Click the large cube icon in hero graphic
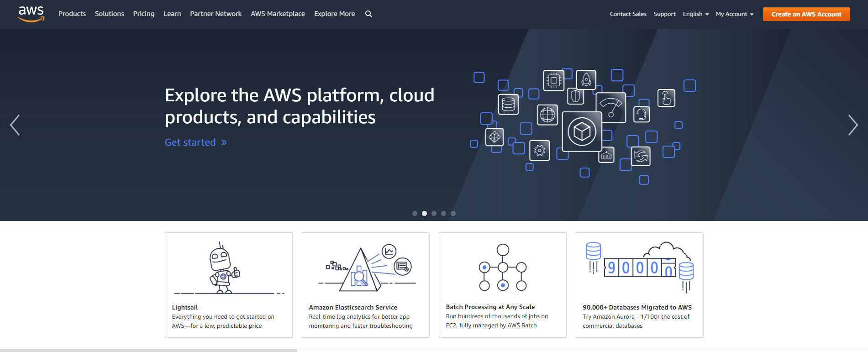 (x=582, y=131)
